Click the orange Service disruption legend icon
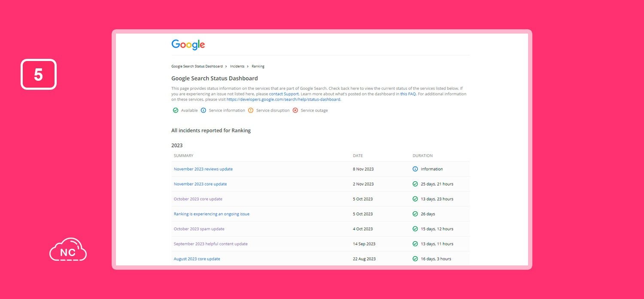The image size is (644, 299). click(251, 110)
